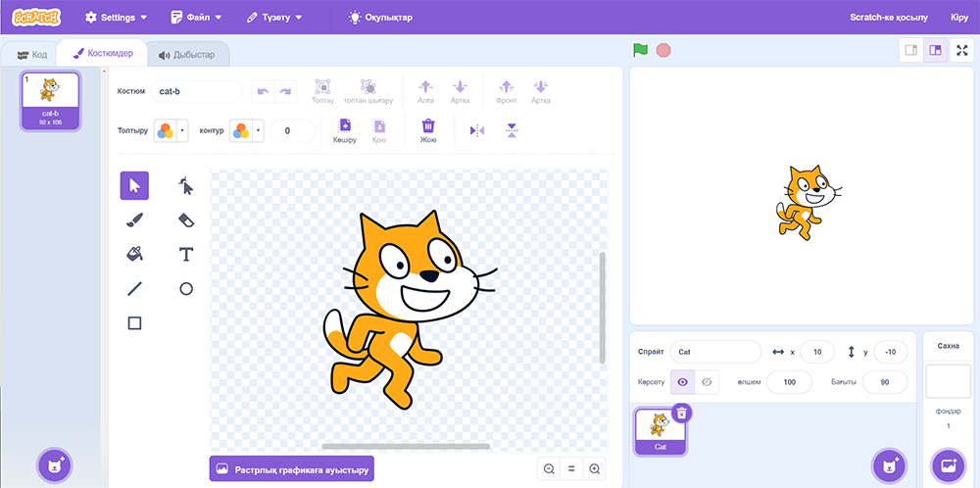
Task: Click Растрлық графикаға ауыстыру button
Action: [292, 468]
